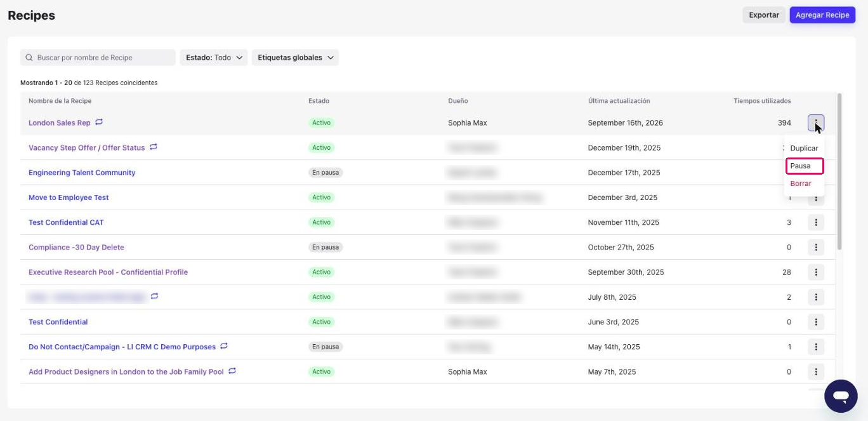This screenshot has height=421, width=868.
Task: Open three-dot menu for Executive Research Pool row
Action: pos(816,272)
